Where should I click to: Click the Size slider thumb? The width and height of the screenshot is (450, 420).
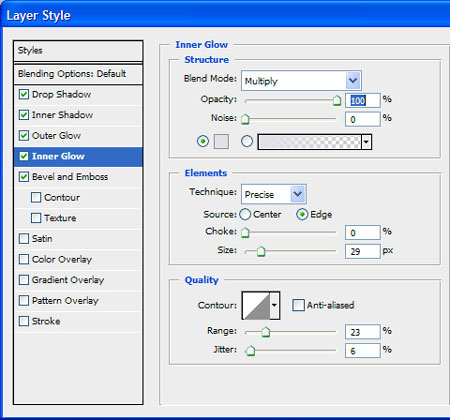261,251
